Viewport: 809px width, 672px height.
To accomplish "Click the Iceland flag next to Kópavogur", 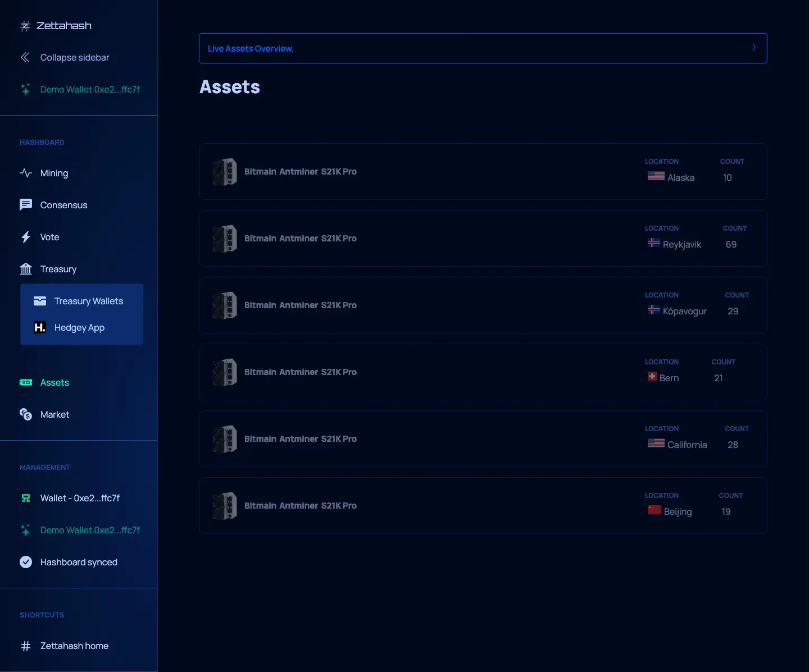I will (654, 309).
